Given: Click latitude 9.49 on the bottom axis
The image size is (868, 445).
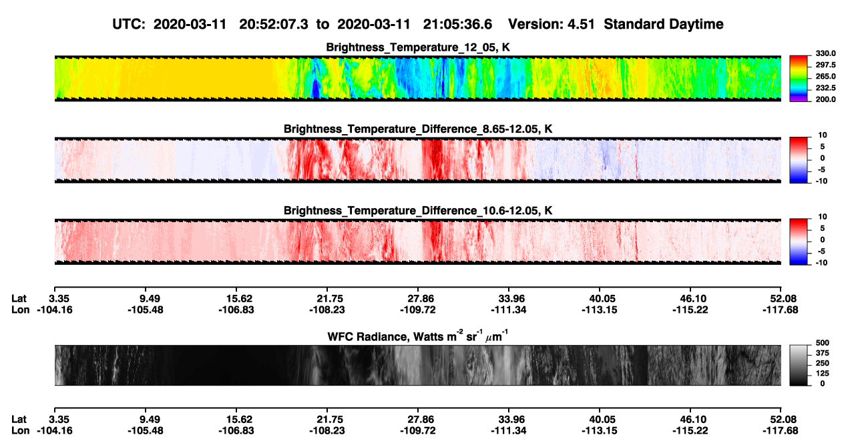Looking at the screenshot, I should click(x=145, y=419).
